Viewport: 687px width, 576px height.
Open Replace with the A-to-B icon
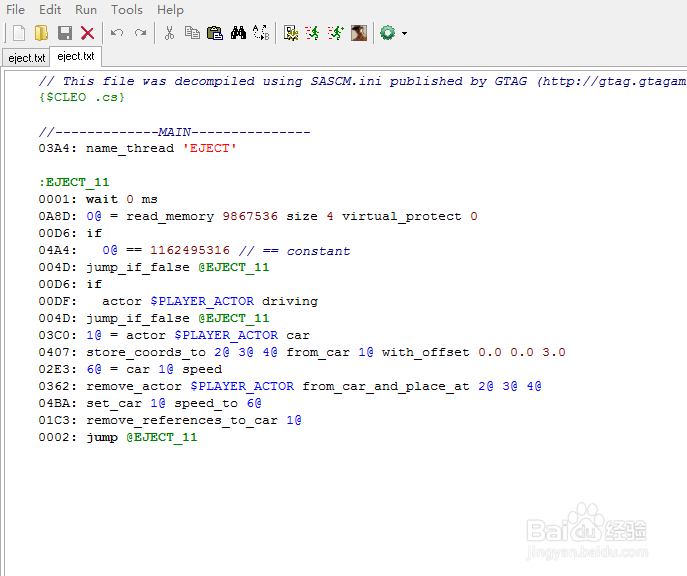tap(261, 33)
